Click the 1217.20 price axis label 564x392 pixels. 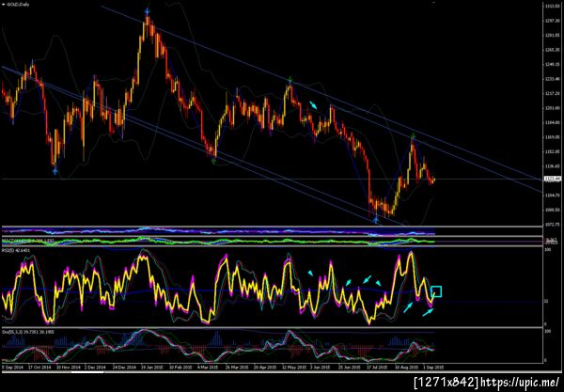[x=553, y=93]
